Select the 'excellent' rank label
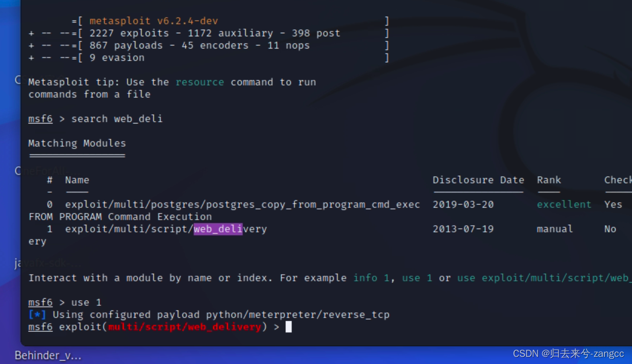 (564, 204)
